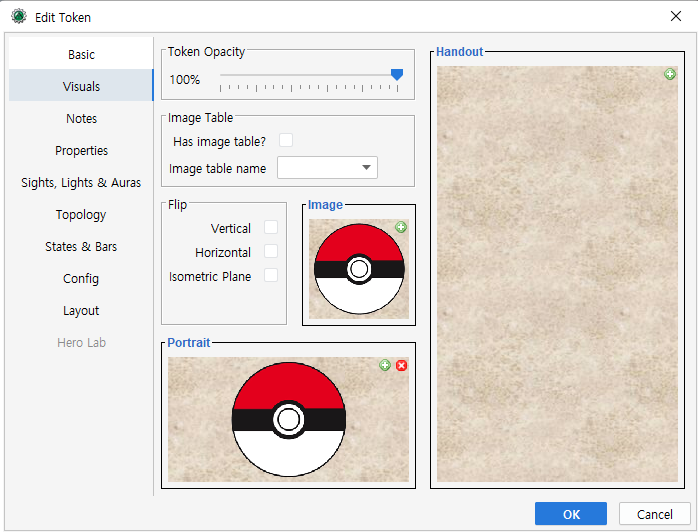Click the token Image thumbnail of Pokeball
This screenshot has width=698, height=532.
(359, 269)
